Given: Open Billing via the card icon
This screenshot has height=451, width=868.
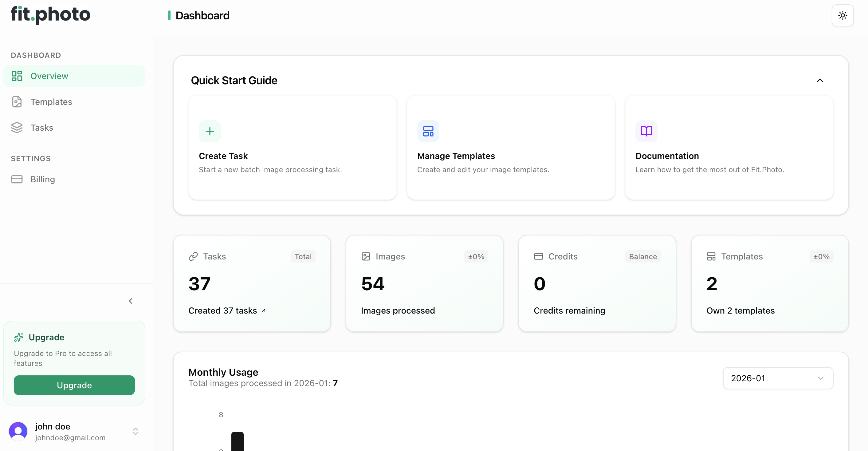Looking at the screenshot, I should pyautogui.click(x=17, y=179).
